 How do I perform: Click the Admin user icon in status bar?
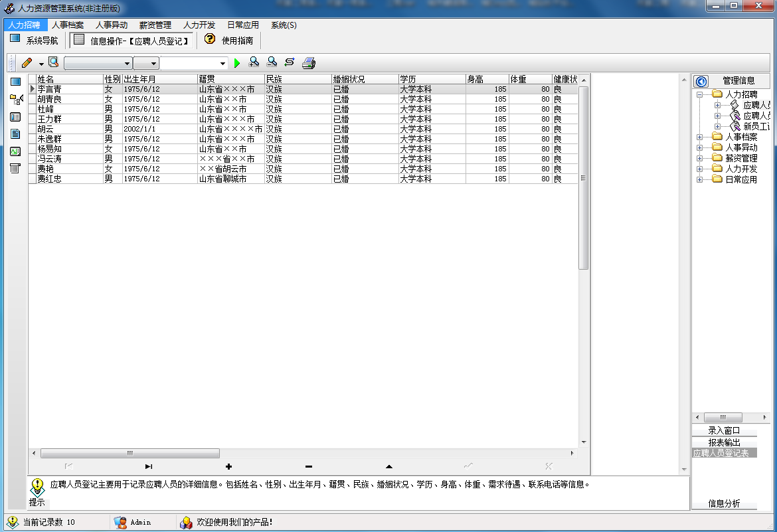120,522
